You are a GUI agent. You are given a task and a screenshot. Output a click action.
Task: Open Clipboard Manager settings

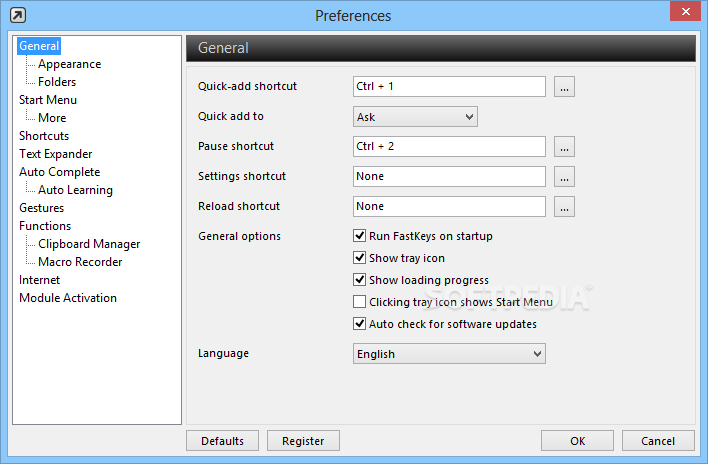[89, 244]
